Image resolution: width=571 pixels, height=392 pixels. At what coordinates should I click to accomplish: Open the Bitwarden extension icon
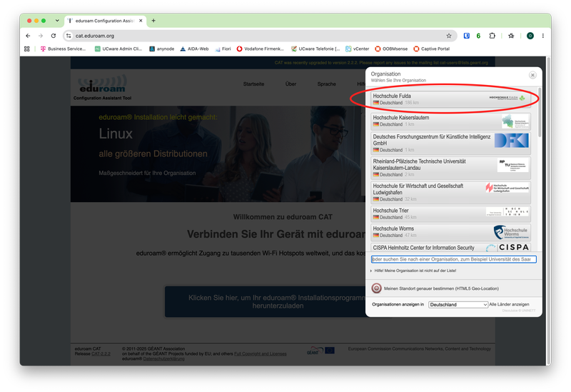467,36
